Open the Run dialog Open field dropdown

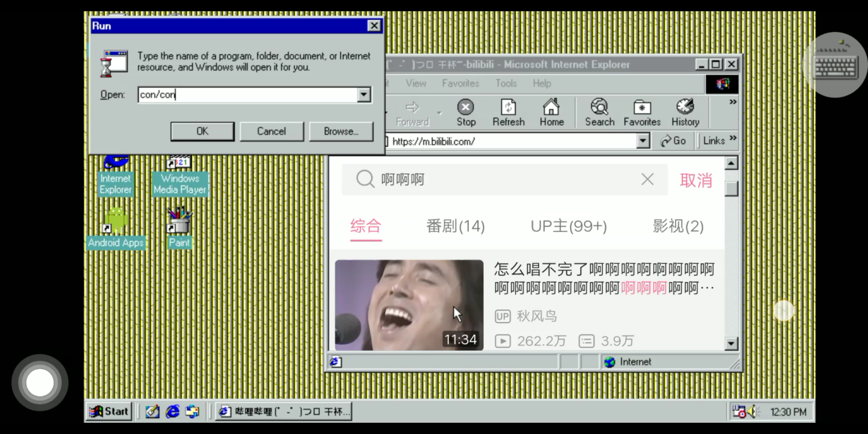pyautogui.click(x=364, y=95)
